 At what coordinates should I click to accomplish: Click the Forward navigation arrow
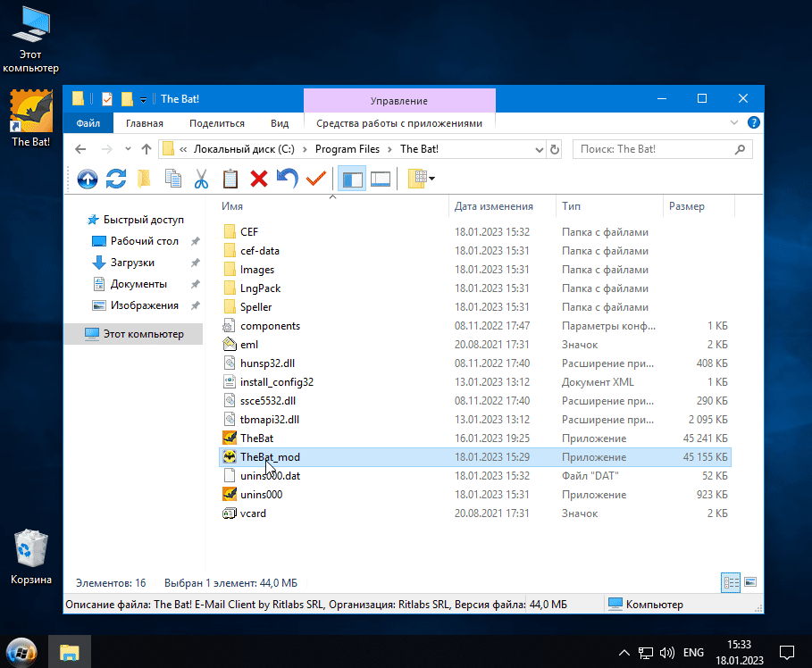(x=106, y=149)
